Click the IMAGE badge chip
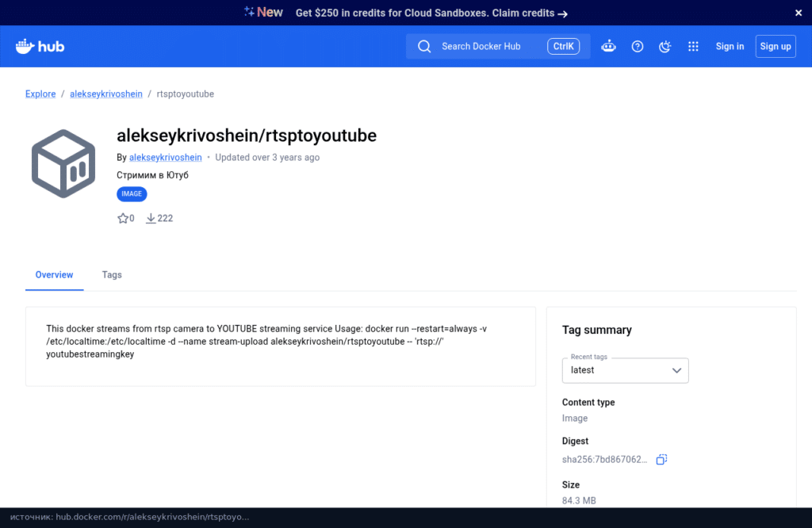 pos(132,194)
